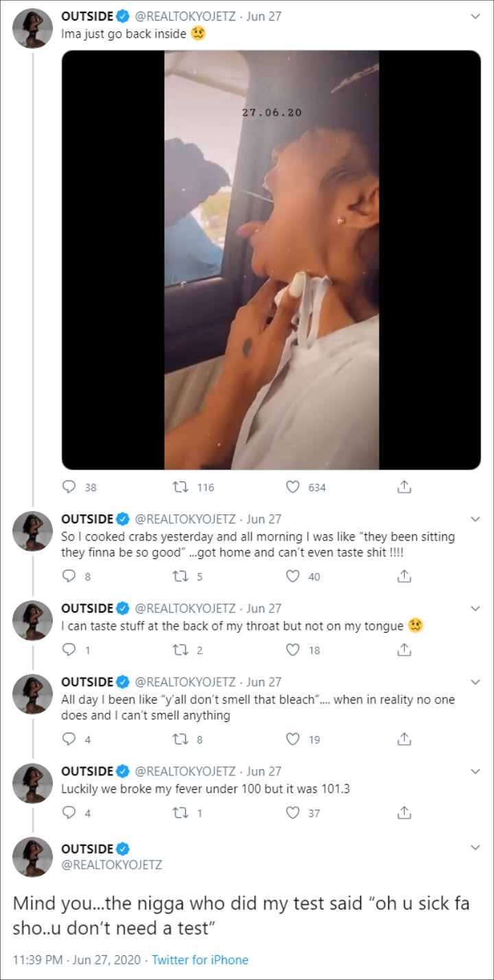Screen dimensions: 494x980
Task: Open the @REALTOKYOJETZ handle on the last tweet
Action: coord(112,865)
